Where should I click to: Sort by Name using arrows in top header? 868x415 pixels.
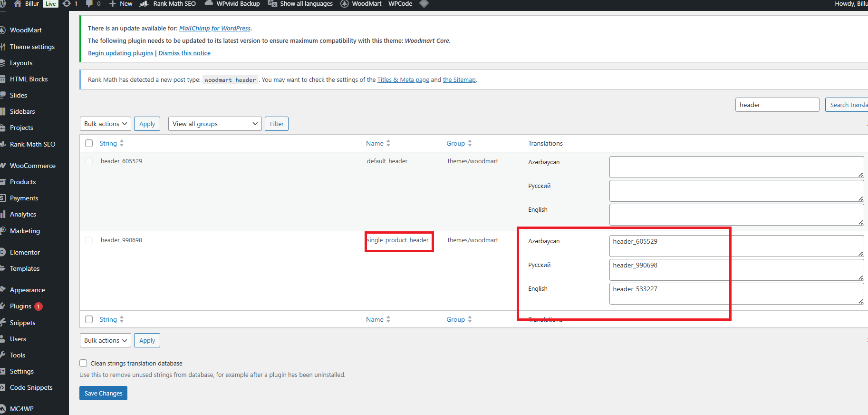(388, 143)
